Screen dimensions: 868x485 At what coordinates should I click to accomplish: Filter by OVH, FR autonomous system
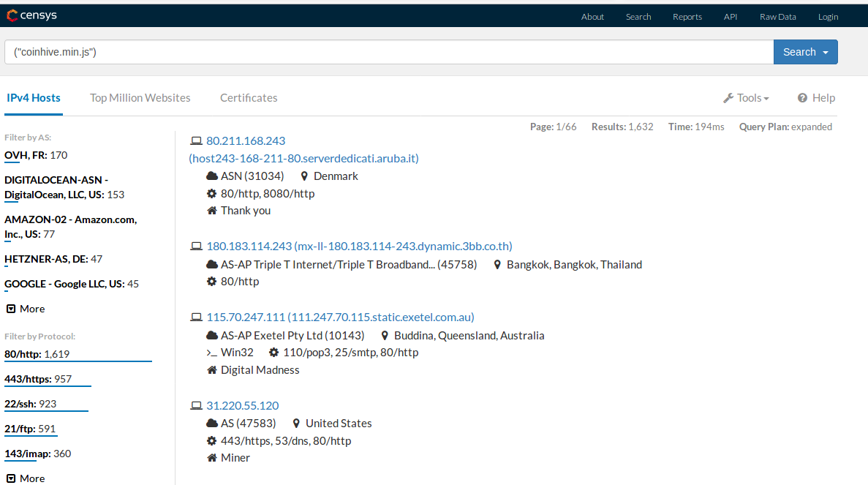point(36,156)
